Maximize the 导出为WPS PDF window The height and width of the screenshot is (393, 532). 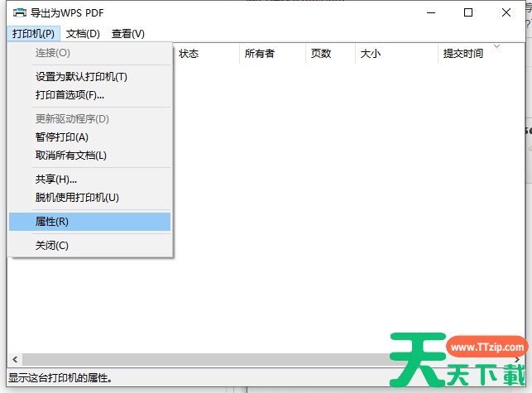468,13
